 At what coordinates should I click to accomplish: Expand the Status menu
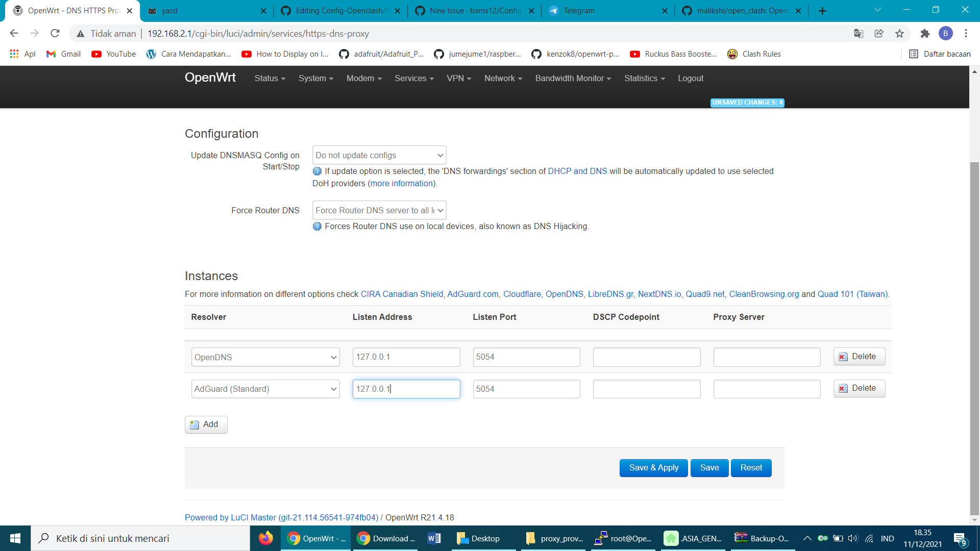[x=270, y=78]
